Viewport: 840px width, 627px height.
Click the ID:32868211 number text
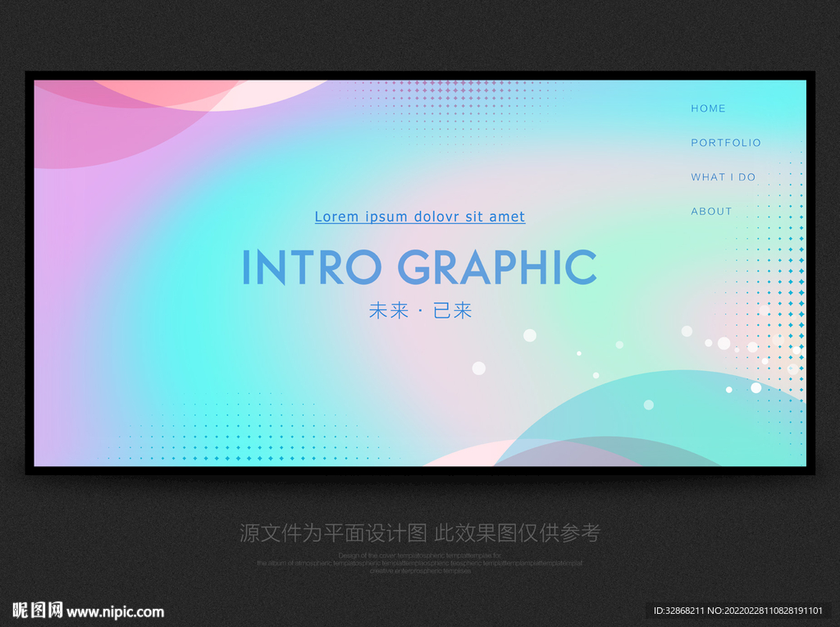[678, 611]
